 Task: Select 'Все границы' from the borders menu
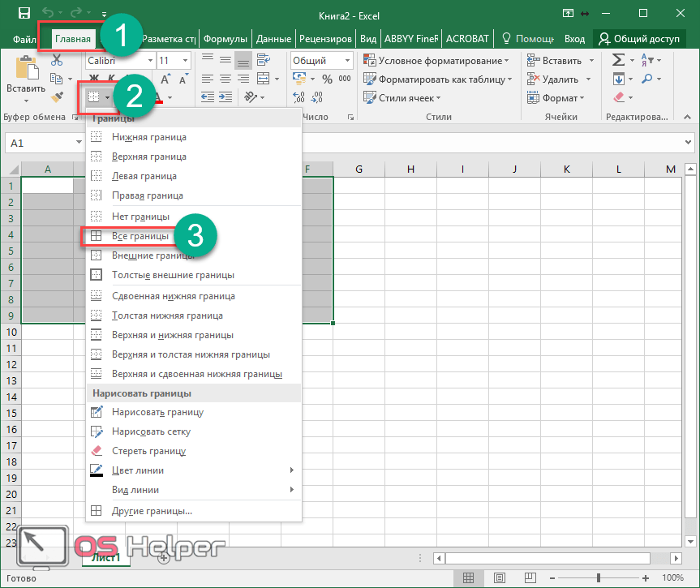pyautogui.click(x=140, y=236)
